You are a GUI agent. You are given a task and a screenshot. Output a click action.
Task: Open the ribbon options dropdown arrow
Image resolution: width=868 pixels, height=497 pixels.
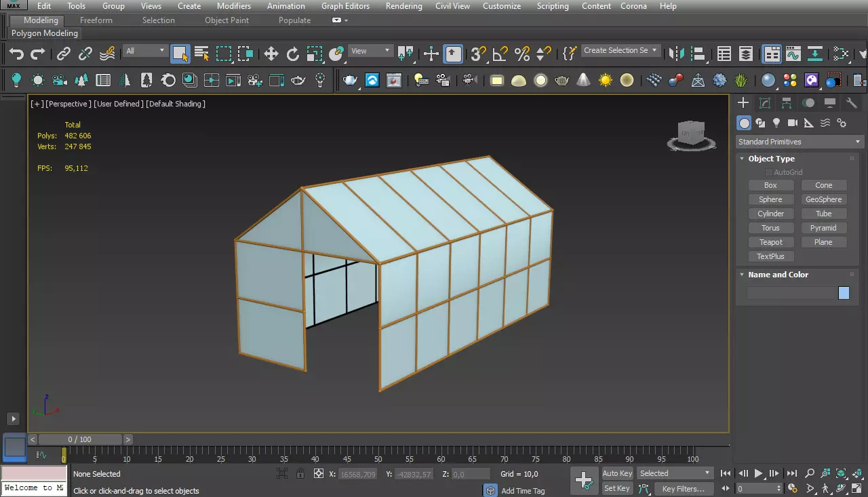(347, 20)
